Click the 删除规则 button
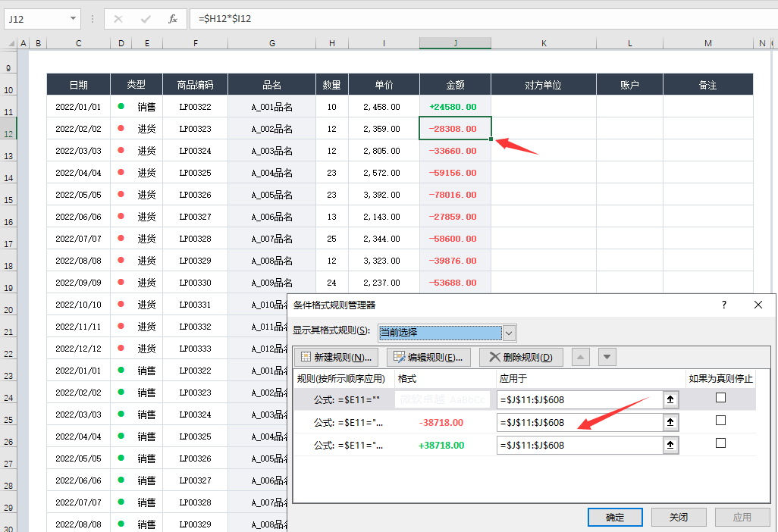The height and width of the screenshot is (532, 778). pyautogui.click(x=521, y=358)
